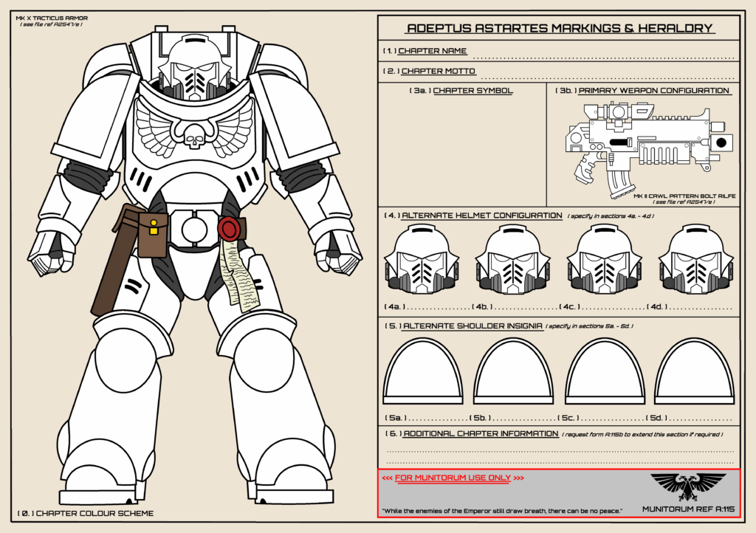Viewport: 756px width, 533px height.
Task: Pick the shoulder pad above label 5c
Action: click(605, 371)
